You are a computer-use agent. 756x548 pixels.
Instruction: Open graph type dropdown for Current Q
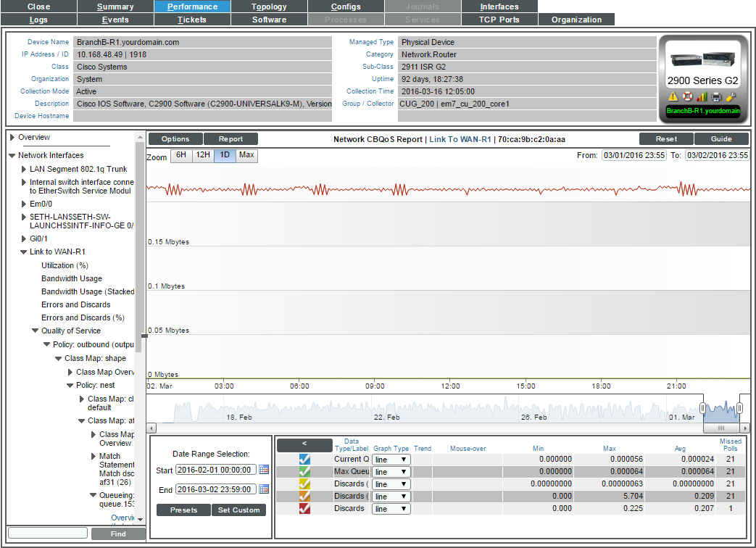[x=391, y=460]
